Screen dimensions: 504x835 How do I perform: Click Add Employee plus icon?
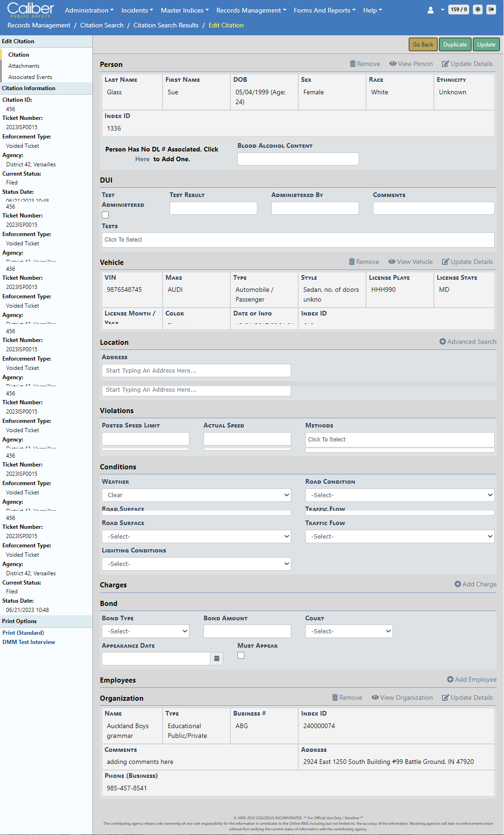coord(471,680)
